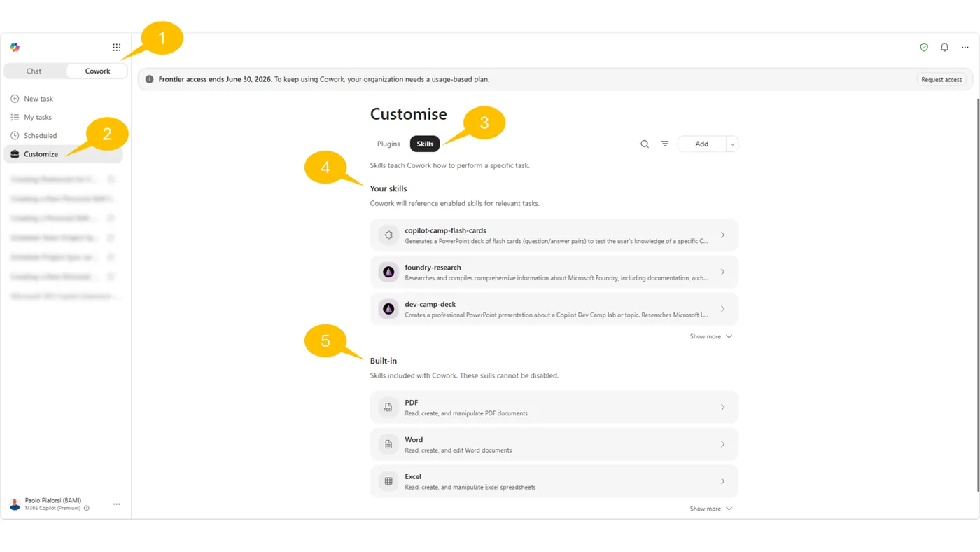Switch to Chat mode
Screen dimensions: 980x552
coord(34,71)
